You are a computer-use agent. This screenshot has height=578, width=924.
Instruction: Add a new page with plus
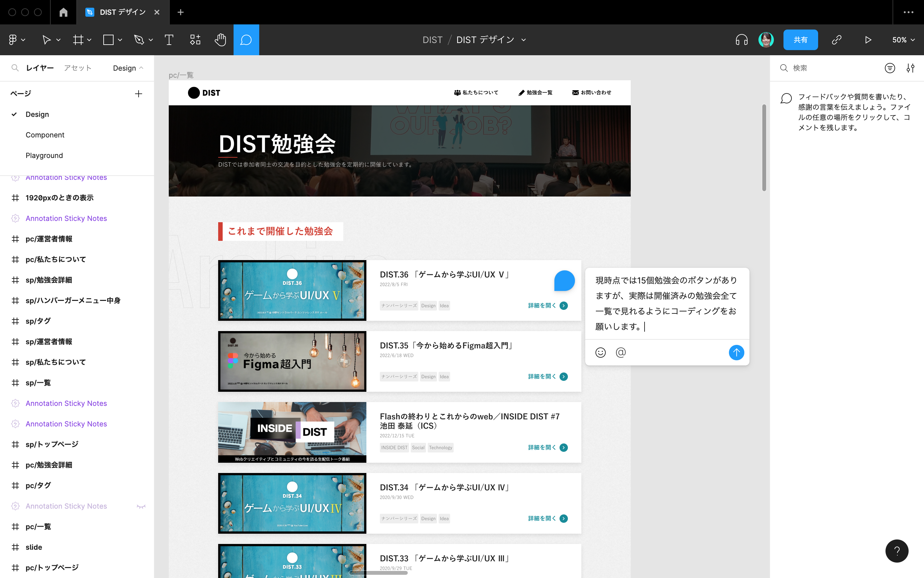(x=139, y=94)
